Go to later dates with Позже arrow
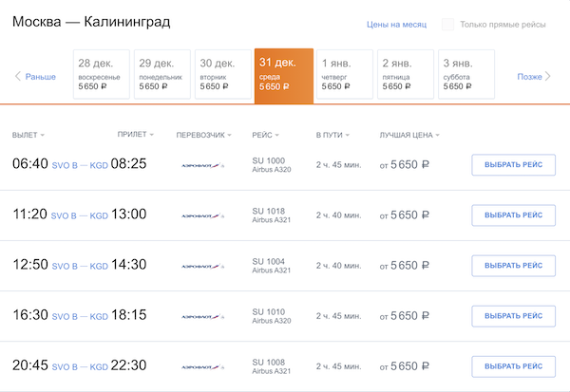Viewport: 570px width, 392px height. (534, 76)
